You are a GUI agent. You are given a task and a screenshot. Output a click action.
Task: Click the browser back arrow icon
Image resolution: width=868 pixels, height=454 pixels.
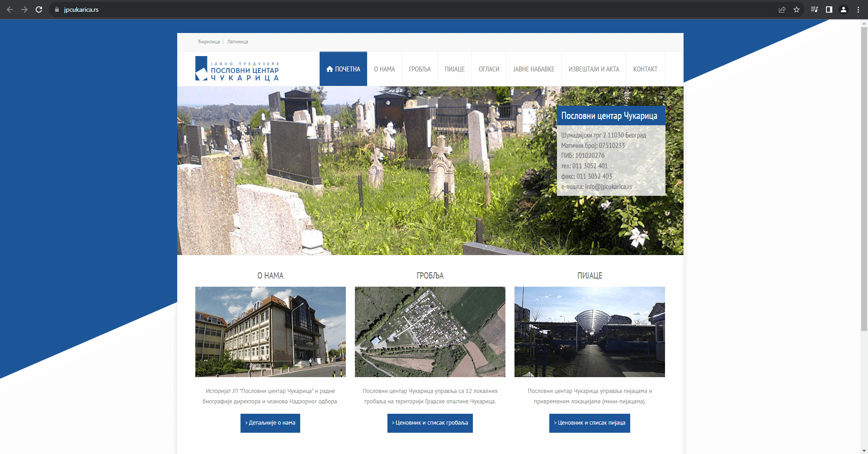point(10,9)
